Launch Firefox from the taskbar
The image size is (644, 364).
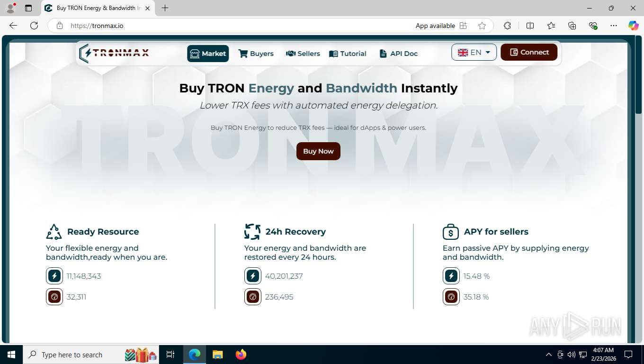(x=241, y=355)
